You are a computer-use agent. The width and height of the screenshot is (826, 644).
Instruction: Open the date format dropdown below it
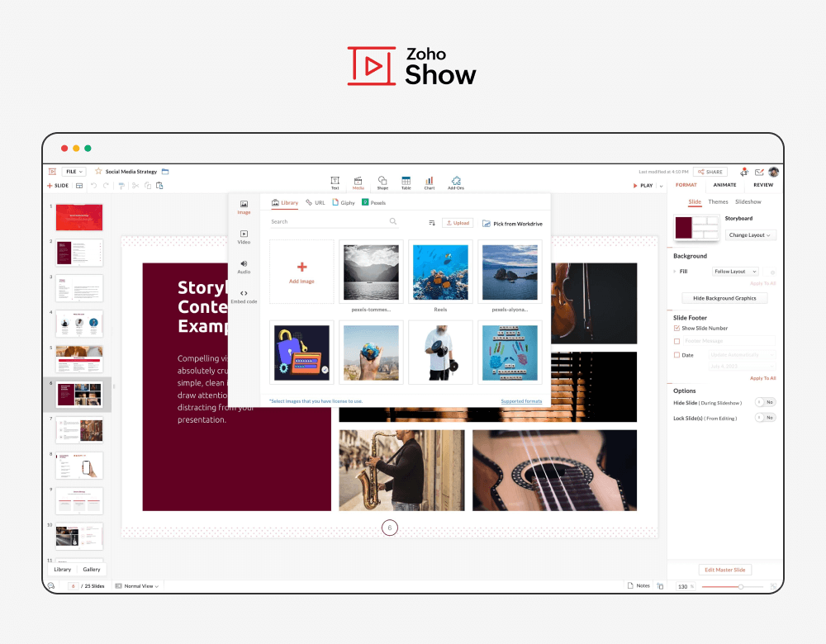[x=742, y=366]
